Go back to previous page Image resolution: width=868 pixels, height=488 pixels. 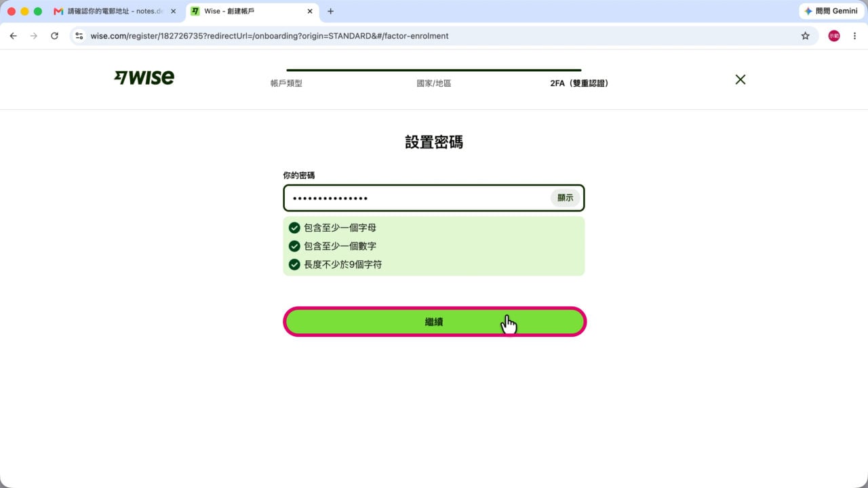click(14, 36)
